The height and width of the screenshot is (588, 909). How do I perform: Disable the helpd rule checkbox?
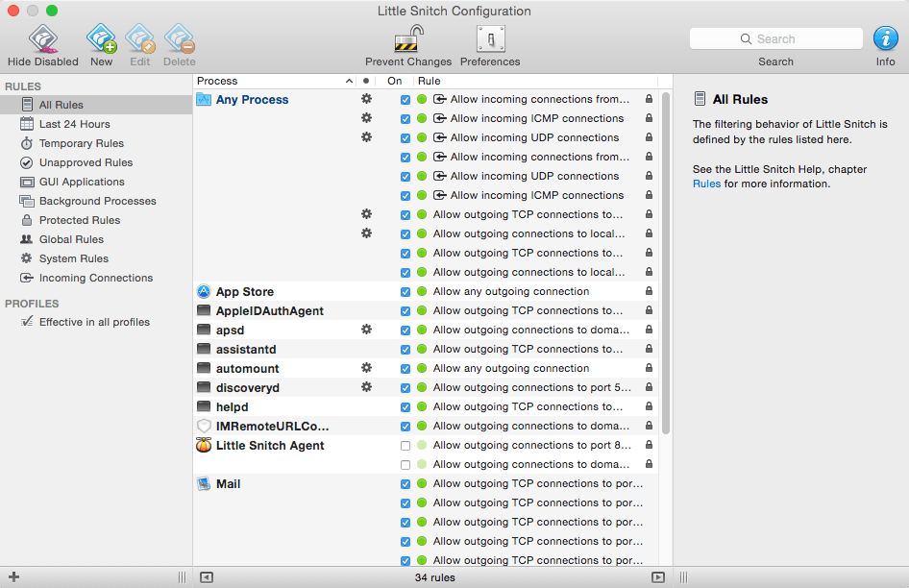405,407
